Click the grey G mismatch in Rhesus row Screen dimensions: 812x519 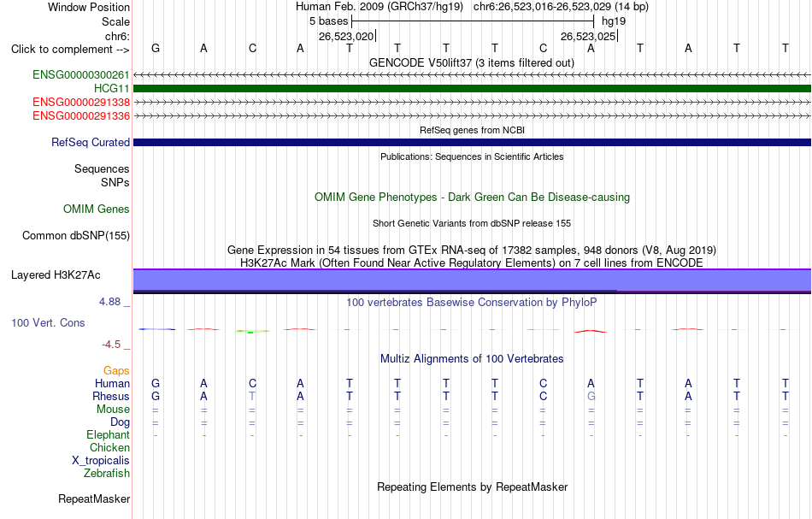[x=591, y=396]
